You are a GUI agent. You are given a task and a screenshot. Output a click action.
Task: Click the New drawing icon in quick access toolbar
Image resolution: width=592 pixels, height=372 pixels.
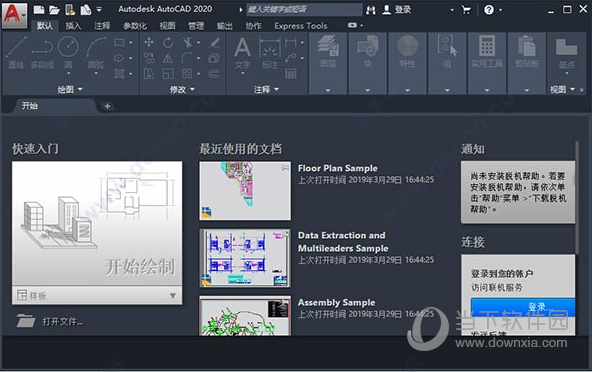click(39, 10)
